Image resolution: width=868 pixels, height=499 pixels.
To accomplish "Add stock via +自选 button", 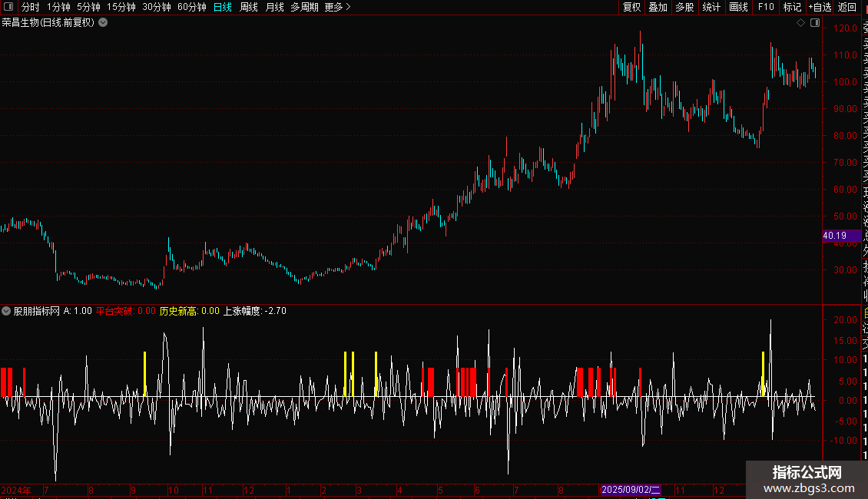I will pyautogui.click(x=820, y=7).
